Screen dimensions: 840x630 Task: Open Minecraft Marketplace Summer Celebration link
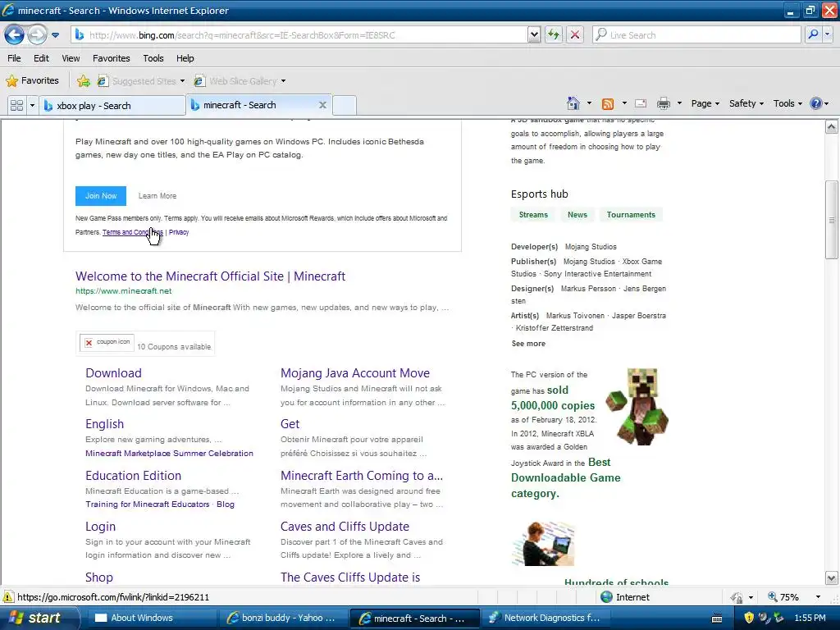click(169, 453)
